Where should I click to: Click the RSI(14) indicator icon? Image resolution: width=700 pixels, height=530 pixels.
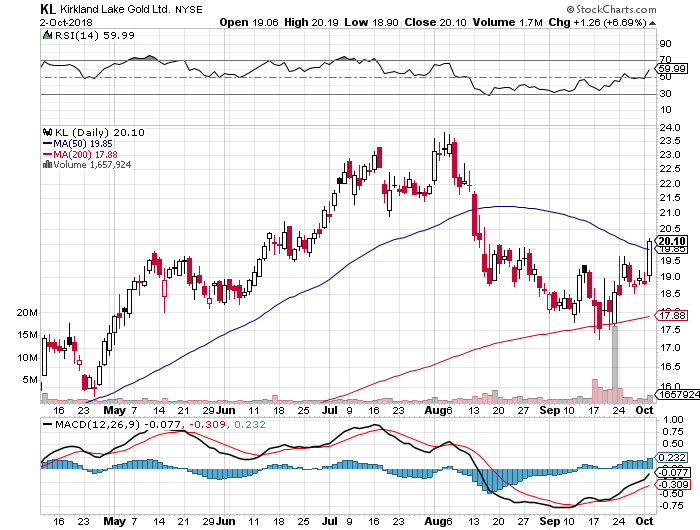pyautogui.click(x=47, y=35)
